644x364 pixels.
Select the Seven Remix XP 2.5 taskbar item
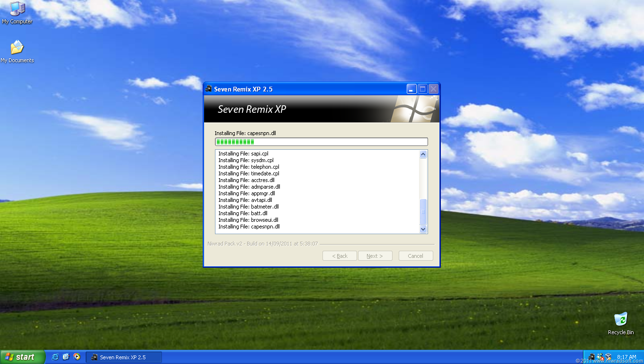(124, 357)
